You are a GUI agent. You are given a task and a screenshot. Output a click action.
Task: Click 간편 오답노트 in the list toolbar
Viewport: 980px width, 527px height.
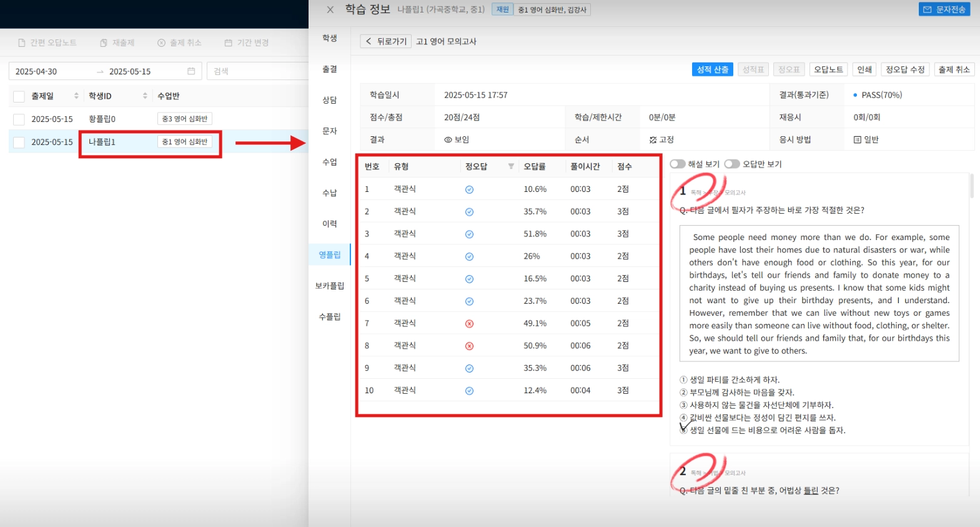coord(47,43)
